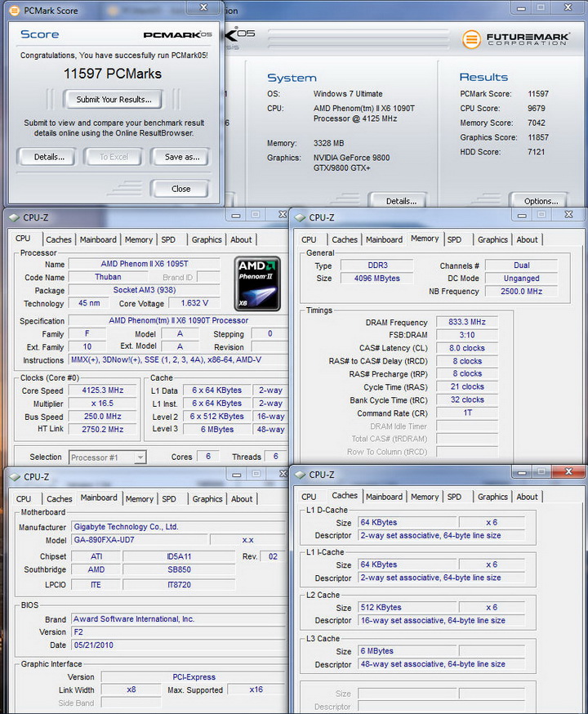Click the Command Rate value 1T
The height and width of the screenshot is (714, 588).
tap(467, 413)
